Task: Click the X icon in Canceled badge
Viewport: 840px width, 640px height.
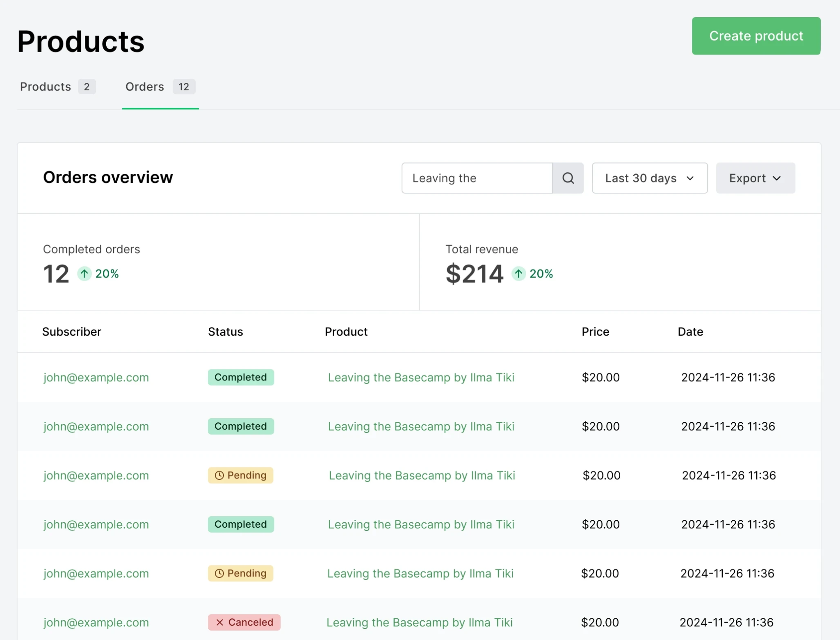Action: (220, 622)
